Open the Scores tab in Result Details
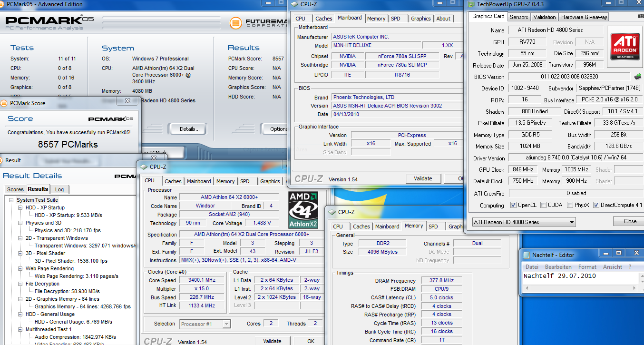 15,189
